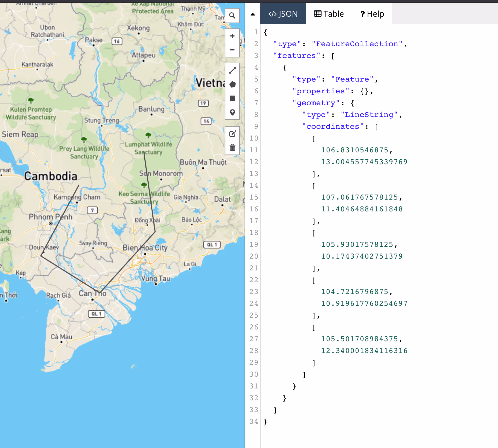This screenshot has width=498, height=448.
Task: Place cursor on value 12.340001834116316
Action: point(364,351)
